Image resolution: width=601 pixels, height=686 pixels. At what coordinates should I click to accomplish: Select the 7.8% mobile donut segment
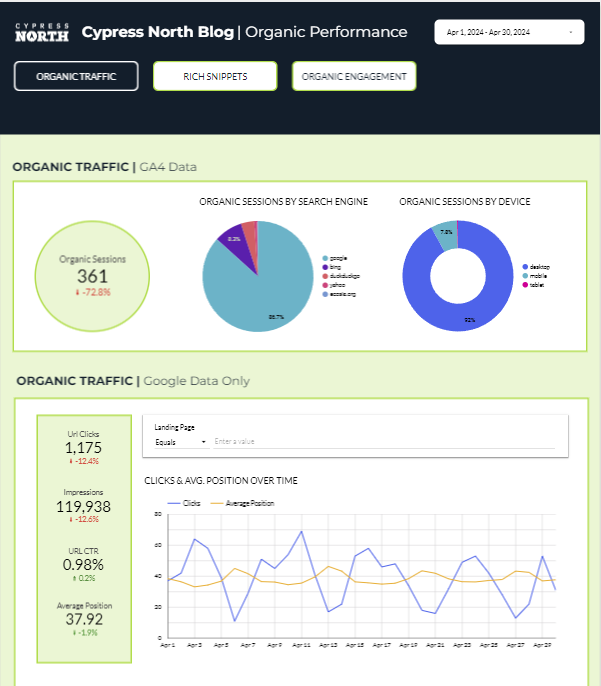tap(446, 235)
